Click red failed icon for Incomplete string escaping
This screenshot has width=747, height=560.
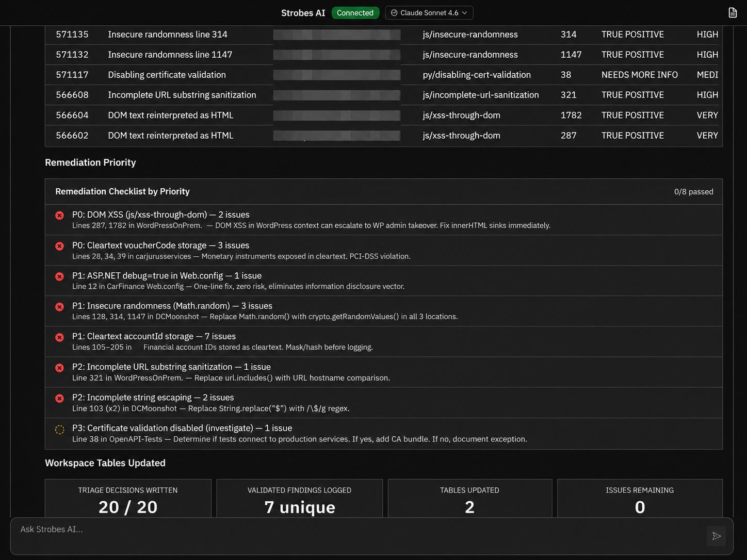coord(60,399)
